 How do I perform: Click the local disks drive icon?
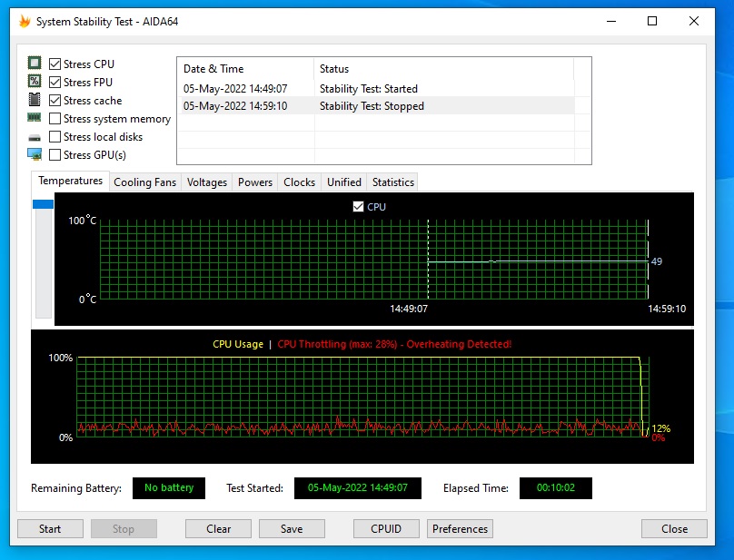(x=35, y=137)
